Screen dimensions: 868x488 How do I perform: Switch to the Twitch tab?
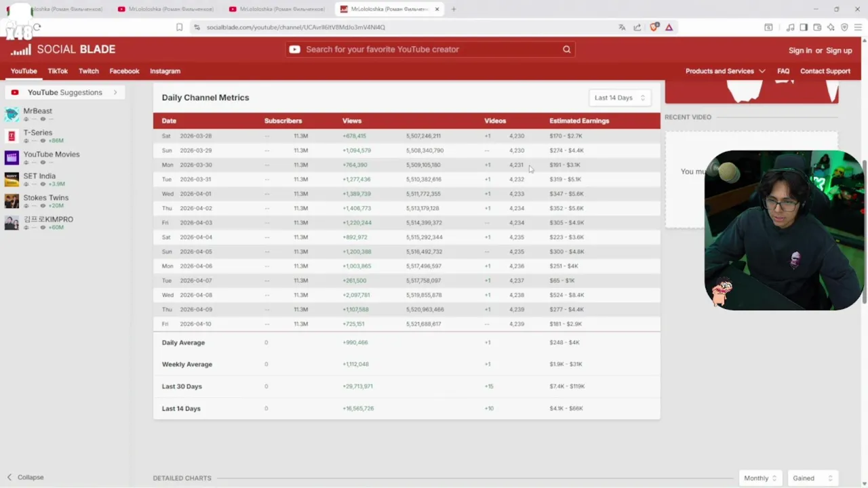click(89, 71)
